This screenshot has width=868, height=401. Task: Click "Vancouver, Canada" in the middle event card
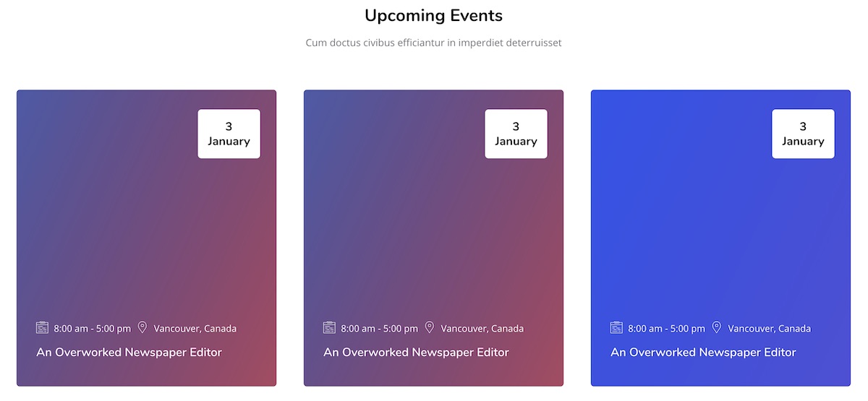point(482,329)
